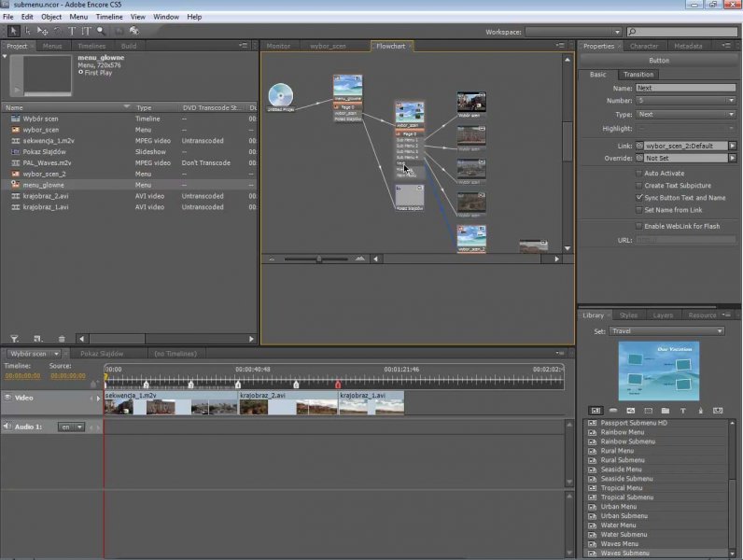Image resolution: width=743 pixels, height=560 pixels.
Task: Select the Selection tool arrow
Action: (x=12, y=31)
